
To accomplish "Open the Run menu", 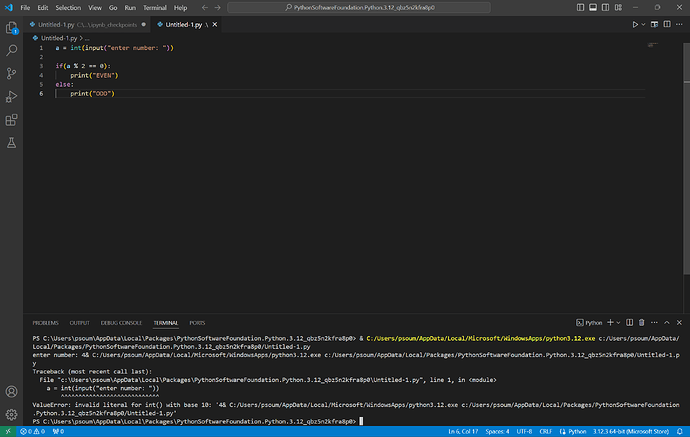I will pyautogui.click(x=130, y=7).
